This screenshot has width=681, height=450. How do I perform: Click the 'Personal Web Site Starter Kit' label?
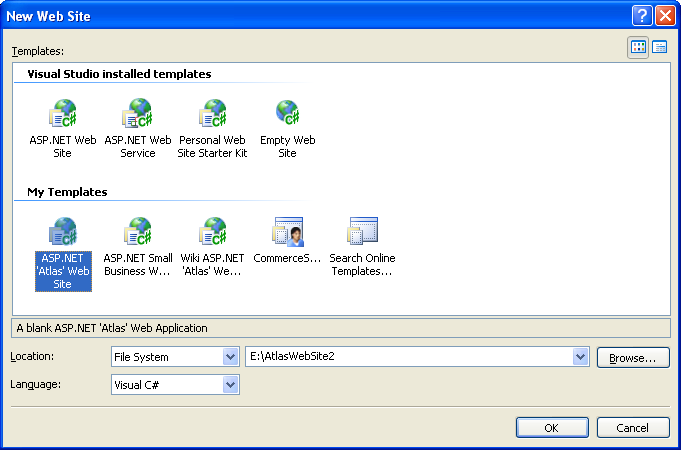coord(212,147)
